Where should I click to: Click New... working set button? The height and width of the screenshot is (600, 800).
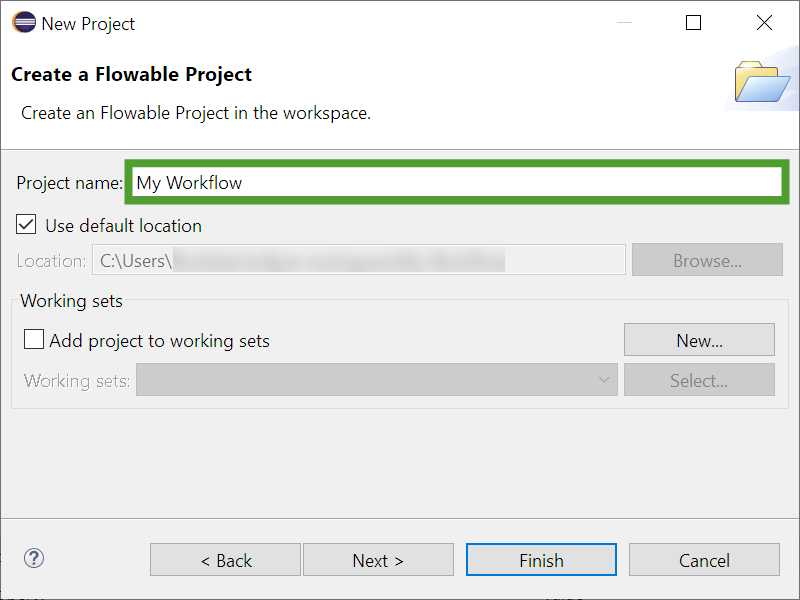pos(699,340)
